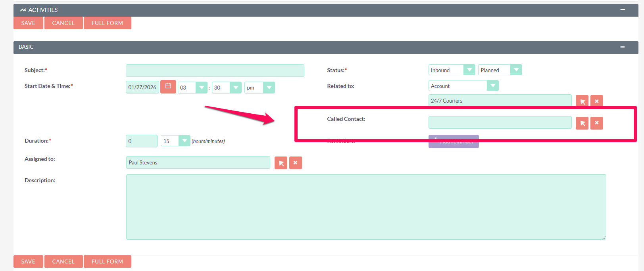
Task: Open the Inbound direction dropdown
Action: pos(452,70)
